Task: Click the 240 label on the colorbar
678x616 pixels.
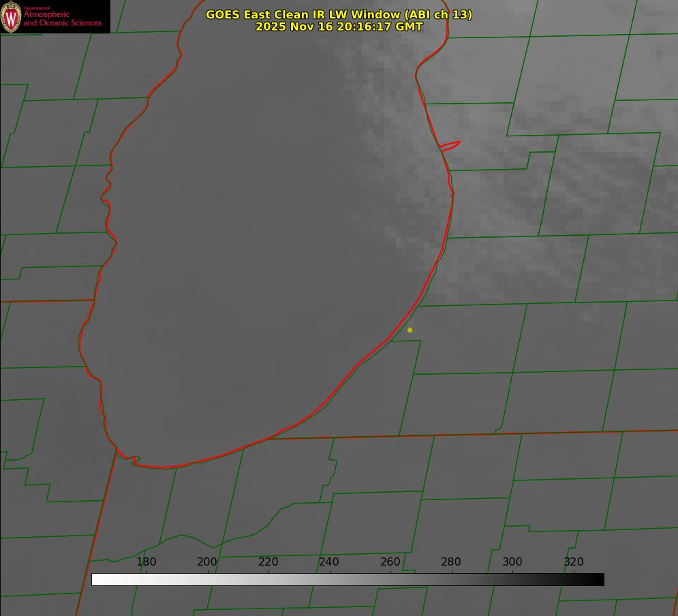Action: [x=329, y=562]
